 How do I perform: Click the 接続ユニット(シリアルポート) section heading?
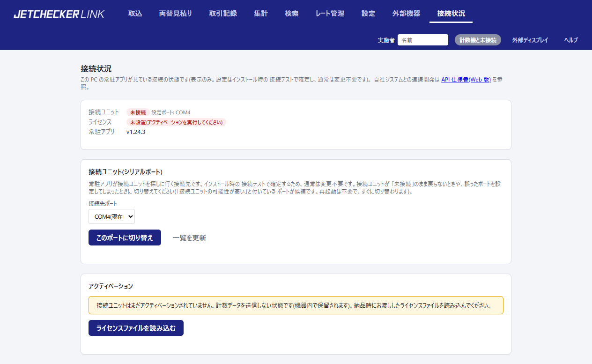[126, 171]
